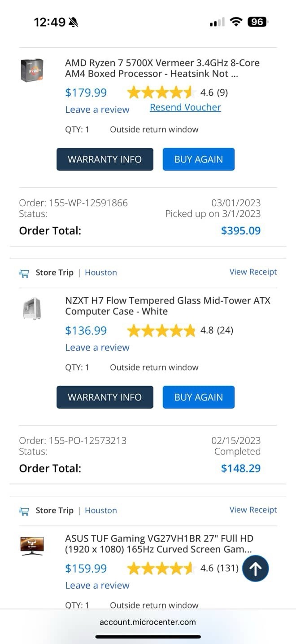Tap the scroll-to-top arrow button
Image resolution: width=296 pixels, height=644 pixels.
[255, 569]
